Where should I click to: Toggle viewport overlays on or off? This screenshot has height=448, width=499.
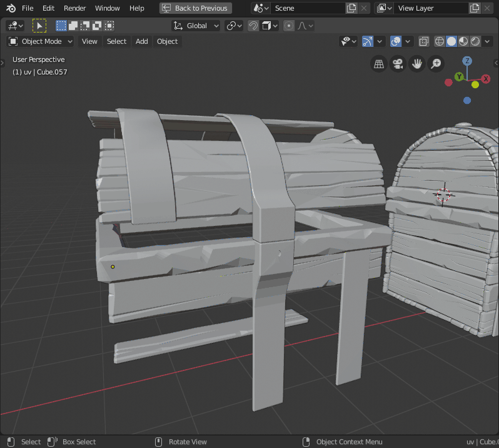(396, 41)
